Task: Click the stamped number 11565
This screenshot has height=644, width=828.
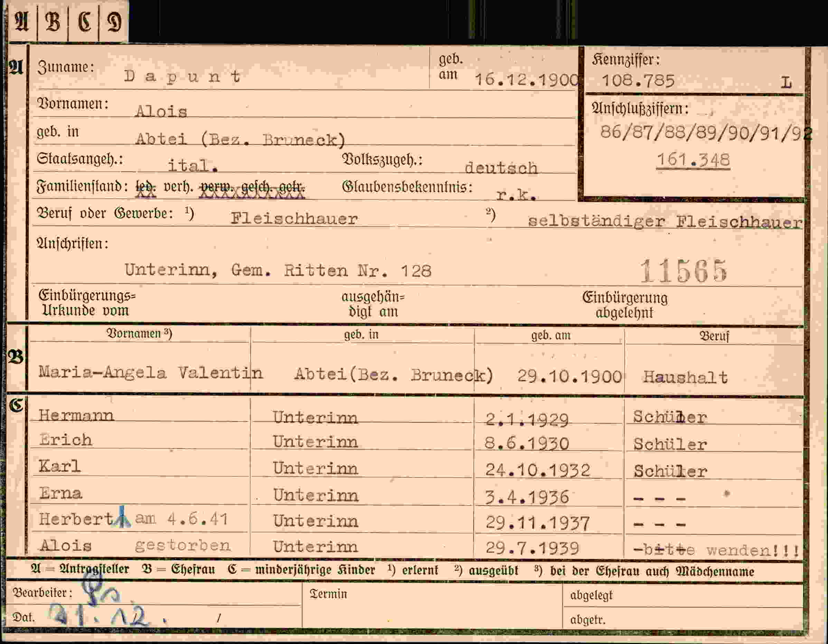Action: (683, 272)
